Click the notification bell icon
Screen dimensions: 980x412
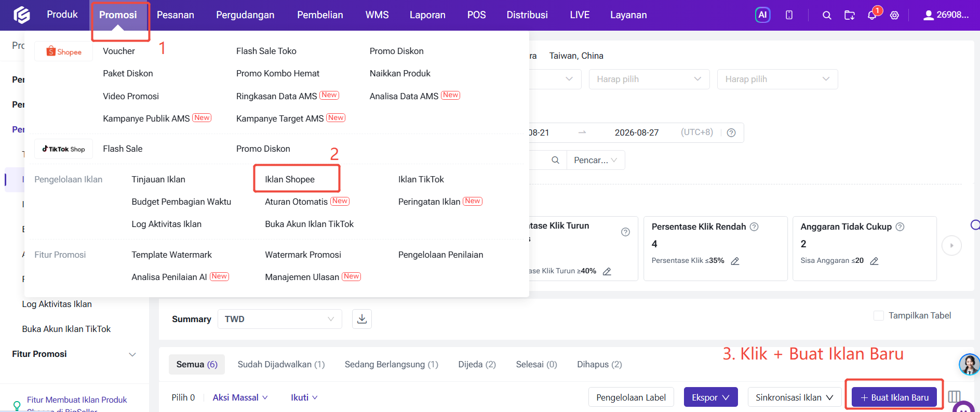click(x=872, y=16)
